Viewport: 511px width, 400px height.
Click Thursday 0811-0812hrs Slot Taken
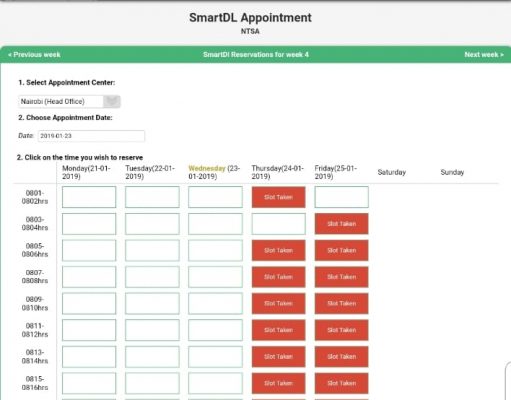(279, 330)
